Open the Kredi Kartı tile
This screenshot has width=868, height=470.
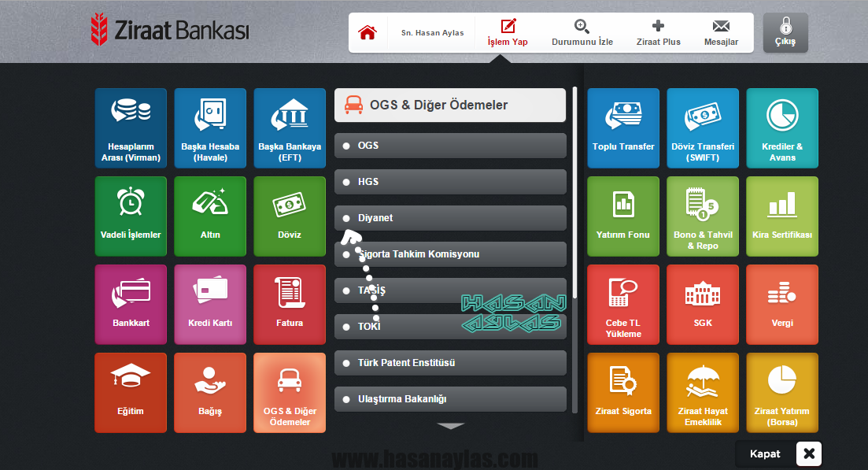tap(210, 304)
